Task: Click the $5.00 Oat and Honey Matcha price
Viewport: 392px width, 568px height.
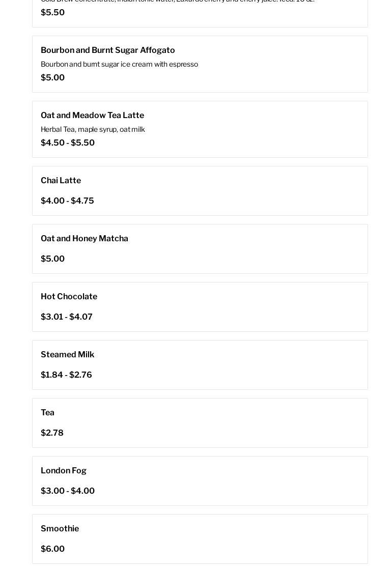Action: click(52, 259)
